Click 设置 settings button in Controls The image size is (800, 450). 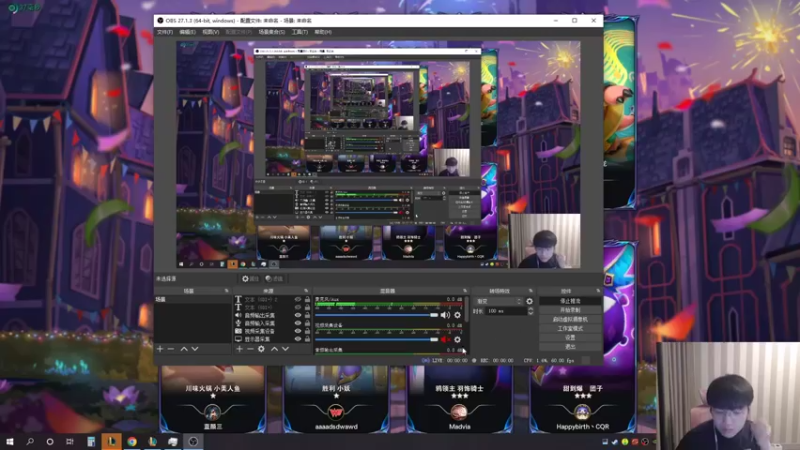tap(570, 338)
